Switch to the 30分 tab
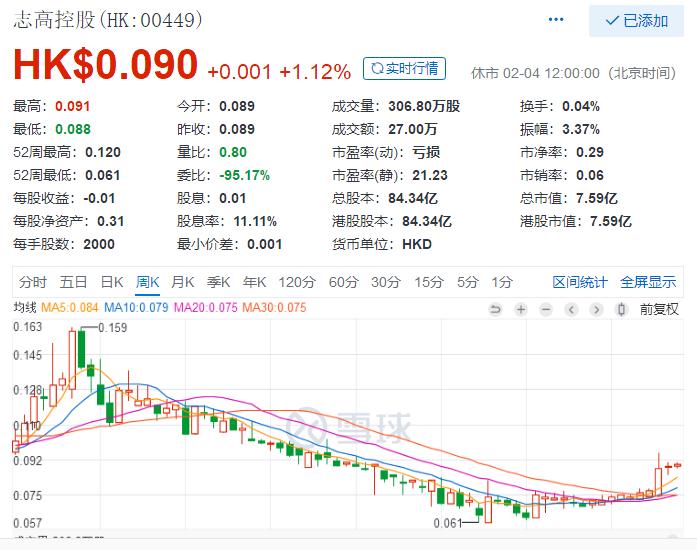Screen dimensions: 697x550 coord(386,282)
